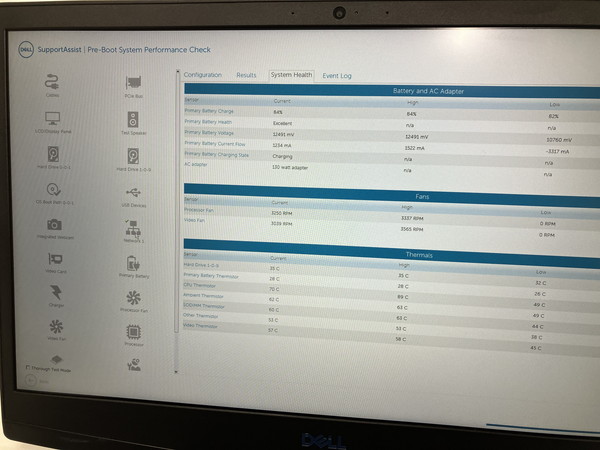Click the LCD/Display Panel icon
The image size is (600, 450).
click(x=53, y=120)
